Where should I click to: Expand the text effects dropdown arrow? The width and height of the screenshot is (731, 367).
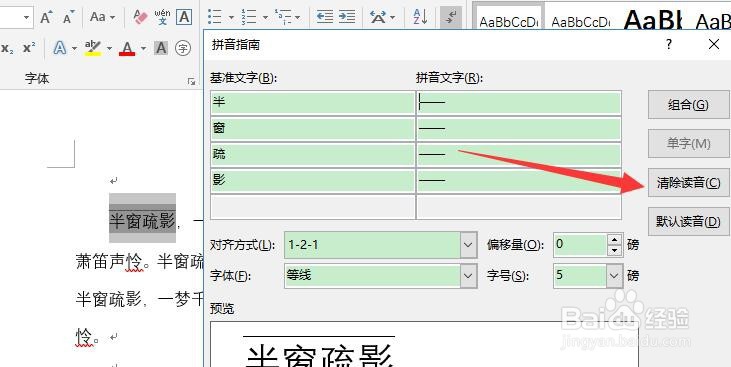click(x=74, y=48)
